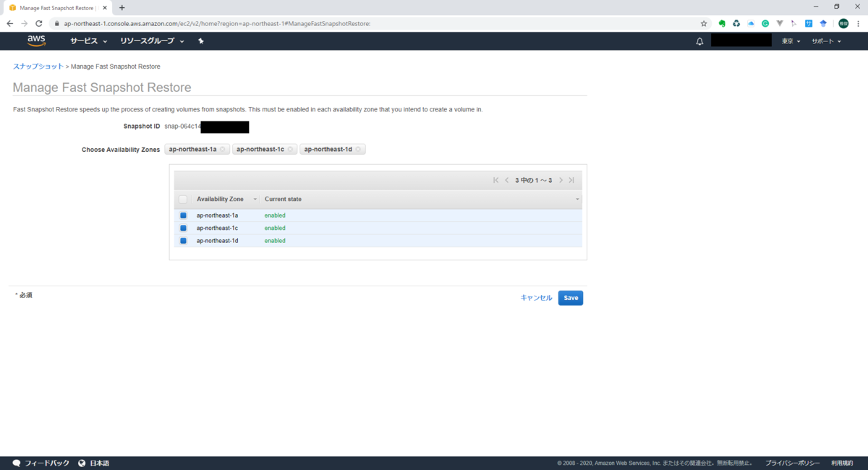Image resolution: width=868 pixels, height=470 pixels.
Task: Jump to last page of zone table
Action: [571, 180]
